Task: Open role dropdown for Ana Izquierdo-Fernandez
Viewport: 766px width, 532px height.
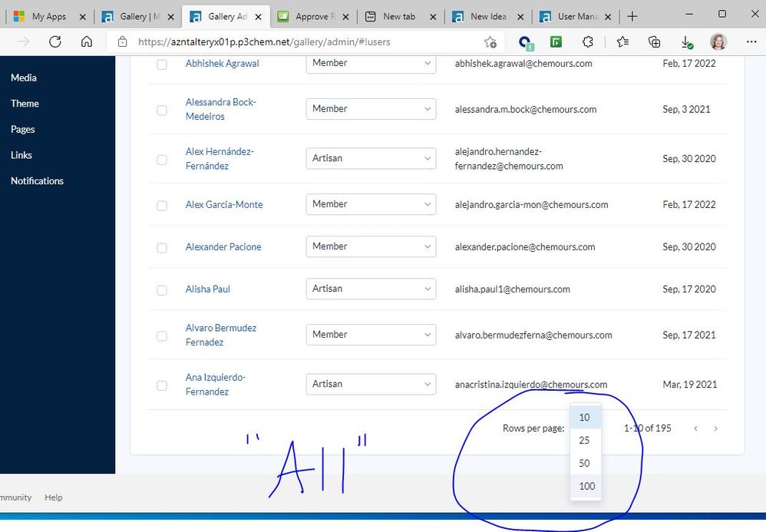Action: tap(371, 384)
